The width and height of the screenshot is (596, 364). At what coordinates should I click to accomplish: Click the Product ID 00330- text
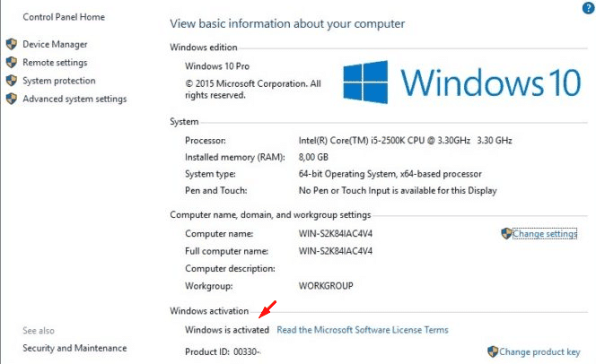coord(223,351)
